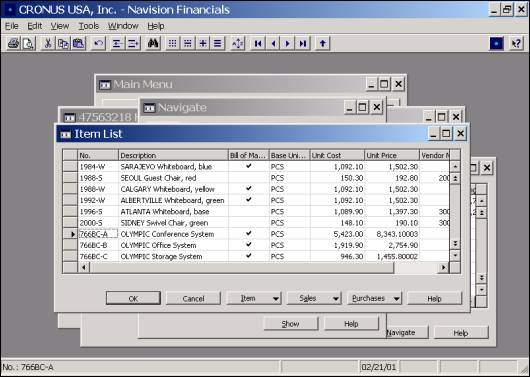The image size is (530, 377).
Task: Go to the first record icon
Action: [258, 43]
